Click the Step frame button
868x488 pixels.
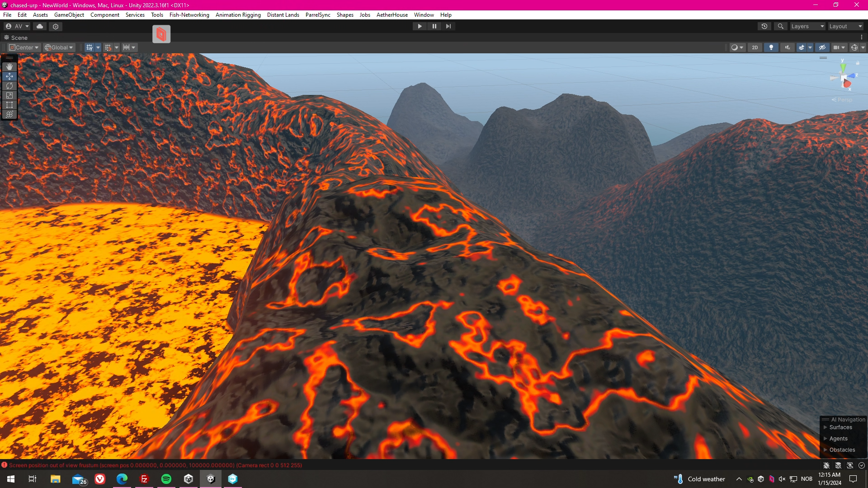coord(448,26)
